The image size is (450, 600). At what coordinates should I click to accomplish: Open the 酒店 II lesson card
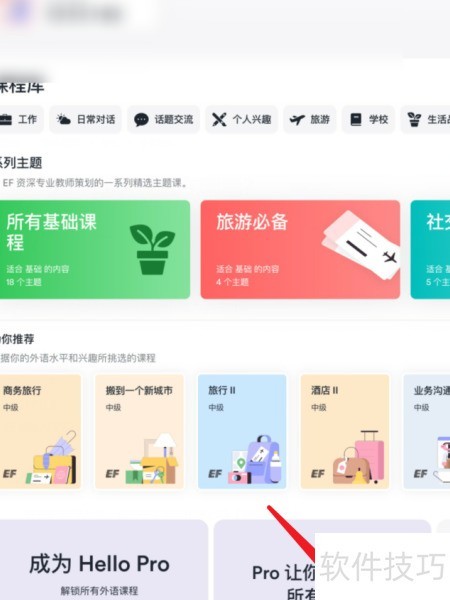(x=345, y=432)
